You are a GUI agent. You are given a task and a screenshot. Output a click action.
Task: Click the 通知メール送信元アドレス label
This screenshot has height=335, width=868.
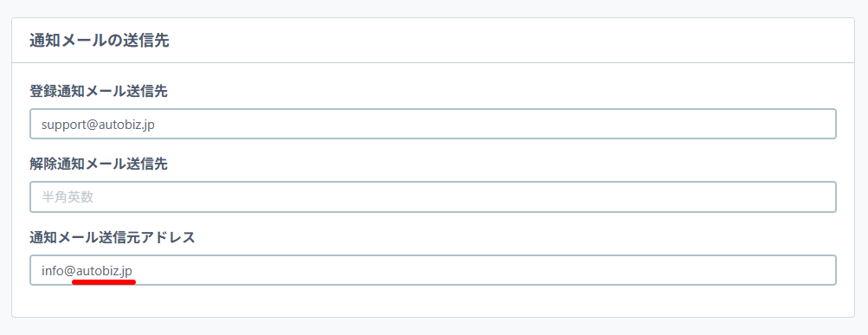[x=113, y=237]
